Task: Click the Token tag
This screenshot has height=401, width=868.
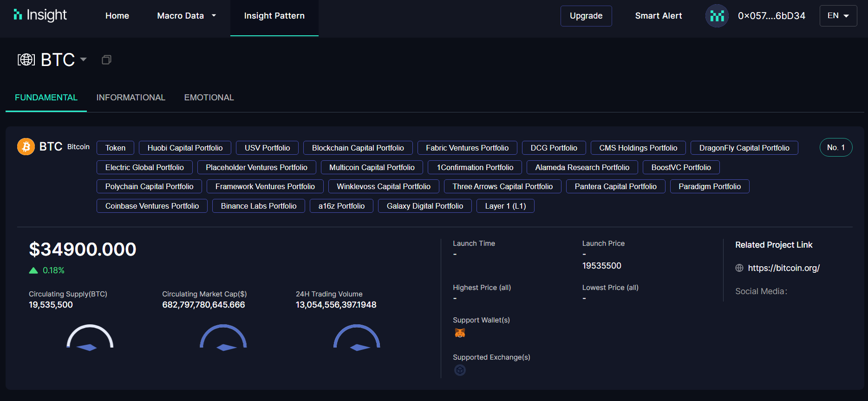Action: click(x=115, y=148)
